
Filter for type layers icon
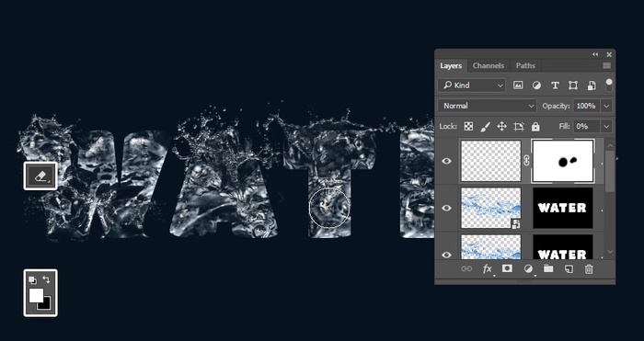coord(555,85)
